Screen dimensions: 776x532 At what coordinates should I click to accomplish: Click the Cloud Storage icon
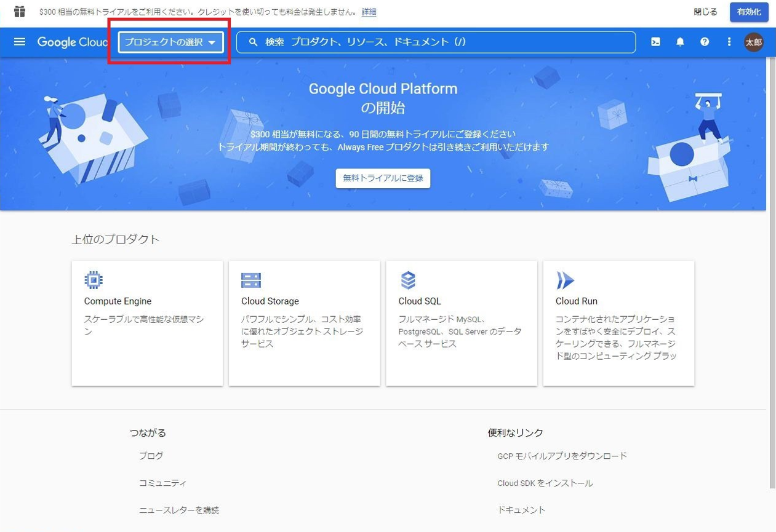(251, 280)
